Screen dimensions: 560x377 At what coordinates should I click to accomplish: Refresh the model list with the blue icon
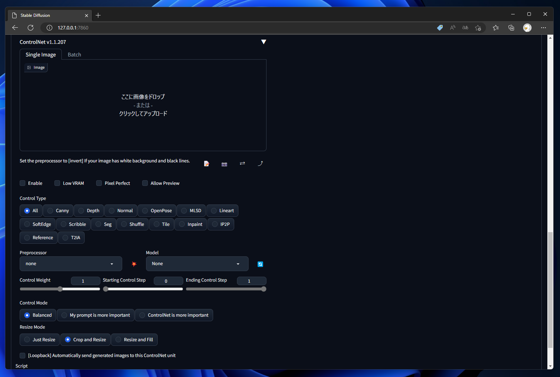pyautogui.click(x=260, y=264)
